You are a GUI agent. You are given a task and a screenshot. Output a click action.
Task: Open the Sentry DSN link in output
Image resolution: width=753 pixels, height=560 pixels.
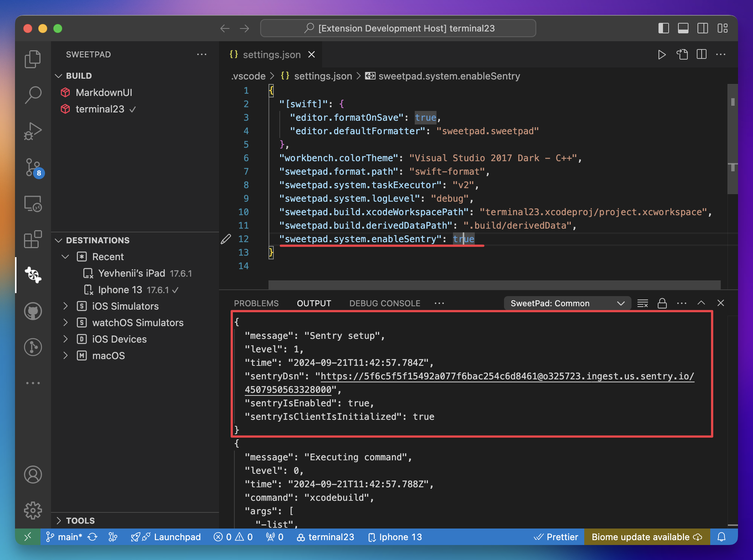click(507, 376)
